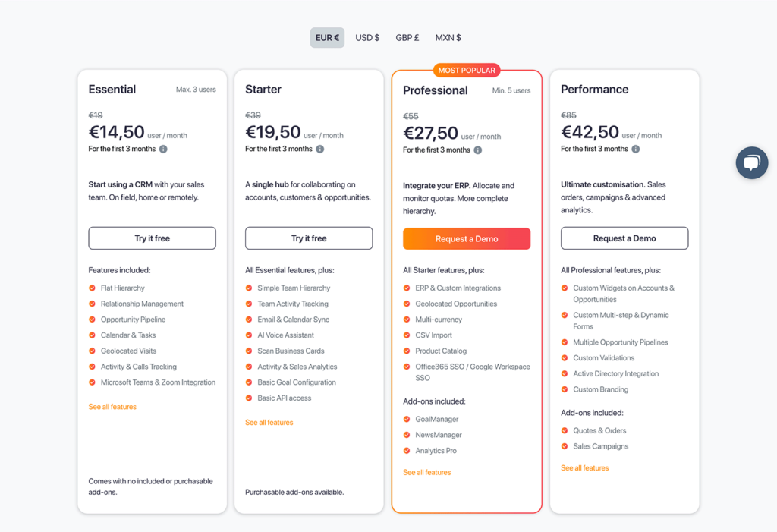Click info icon beside Performance first 3 months
This screenshot has width=777, height=532.
636,149
